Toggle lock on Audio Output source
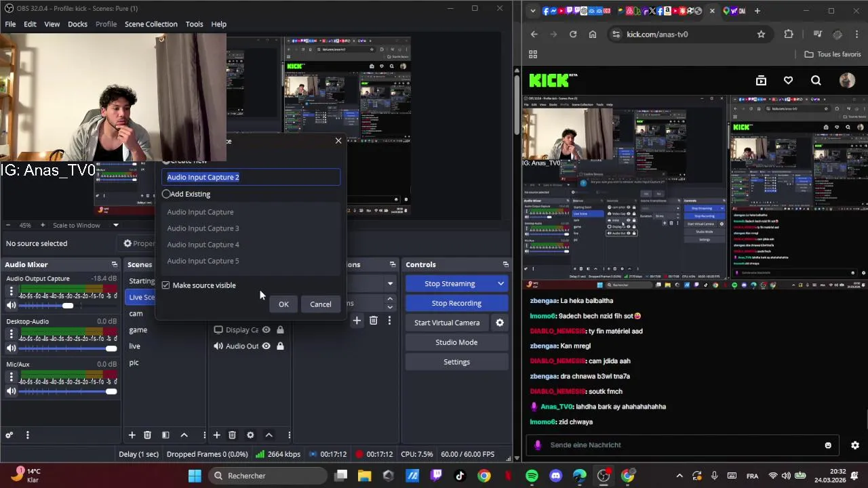 (280, 346)
